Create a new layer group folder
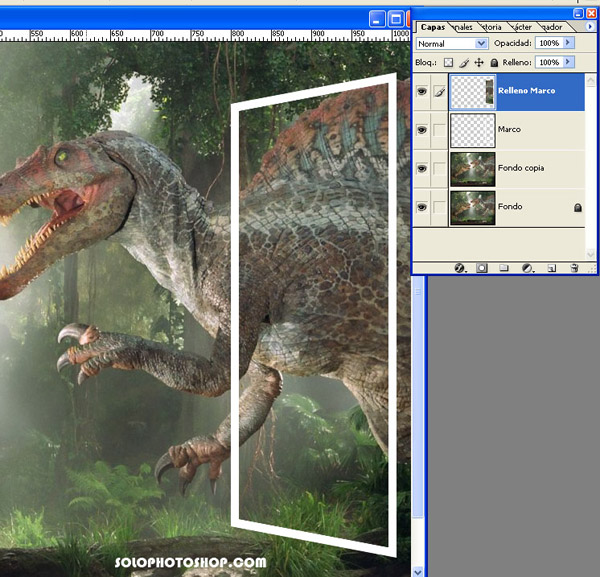Image resolution: width=600 pixels, height=577 pixels. click(x=504, y=268)
